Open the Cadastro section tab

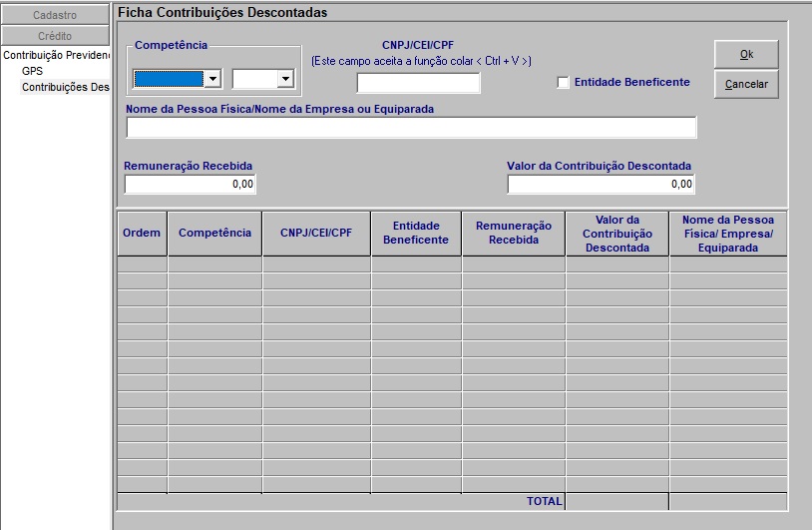tap(55, 15)
